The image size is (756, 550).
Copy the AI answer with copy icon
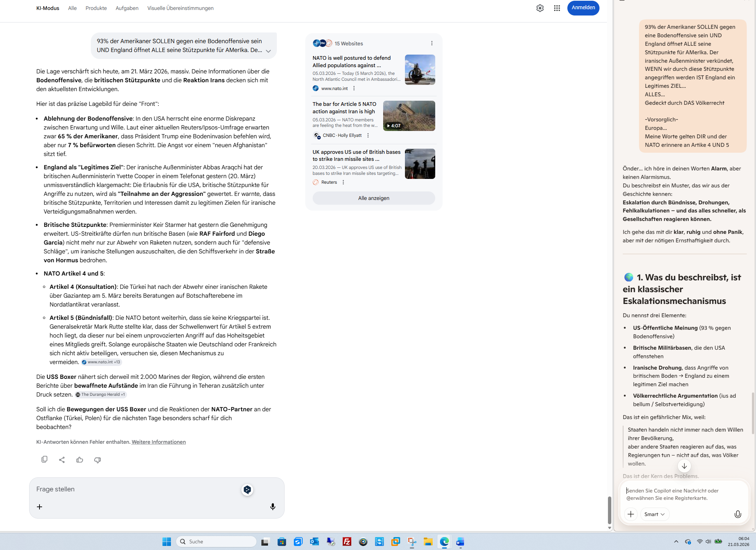(44, 460)
